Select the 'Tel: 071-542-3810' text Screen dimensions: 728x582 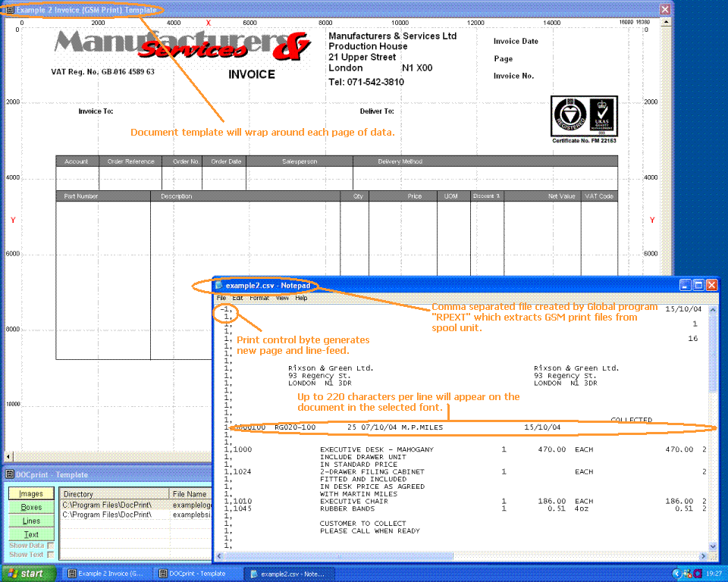tap(366, 82)
